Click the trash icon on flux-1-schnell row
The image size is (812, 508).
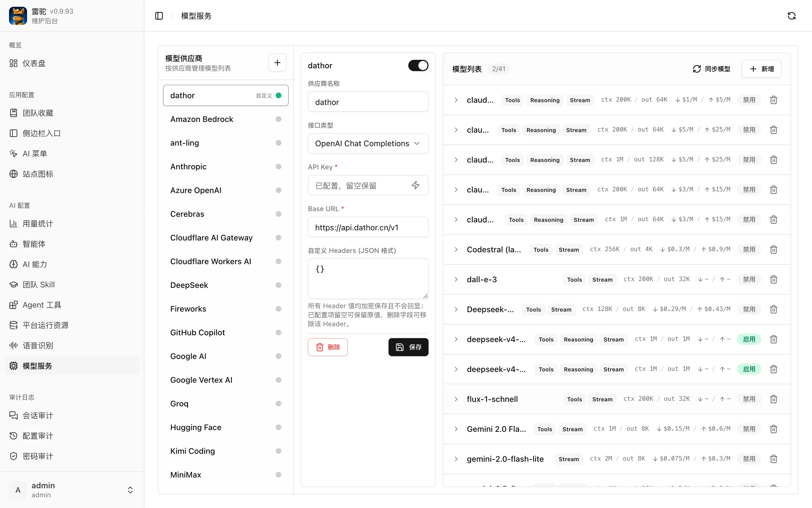[773, 399]
